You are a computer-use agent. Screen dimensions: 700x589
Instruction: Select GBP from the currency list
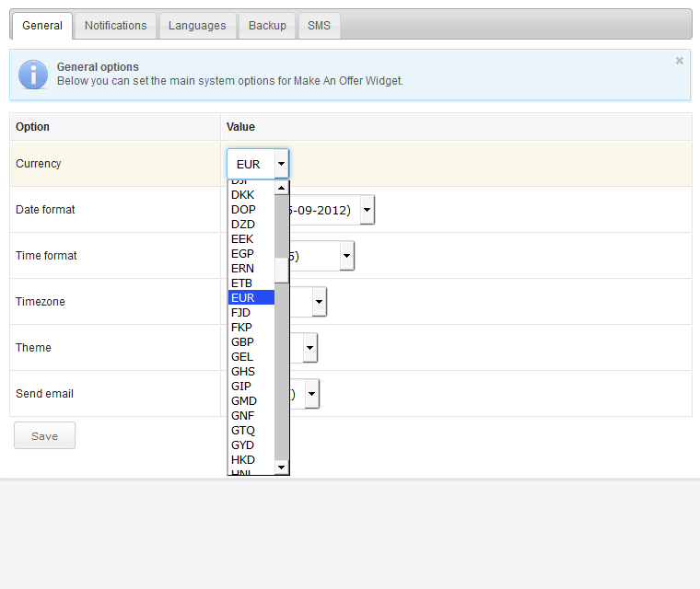point(251,342)
